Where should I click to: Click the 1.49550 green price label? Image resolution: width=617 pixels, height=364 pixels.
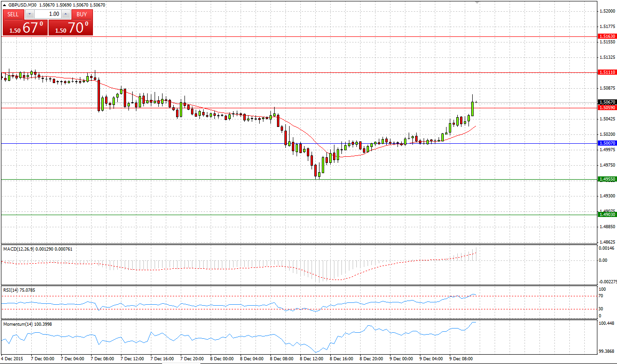click(607, 179)
